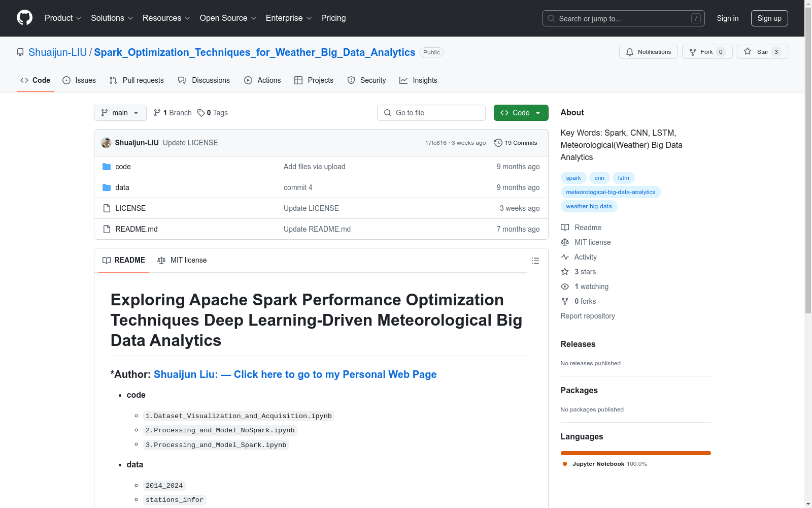
Task: View the 1 Branch link
Action: 173,113
